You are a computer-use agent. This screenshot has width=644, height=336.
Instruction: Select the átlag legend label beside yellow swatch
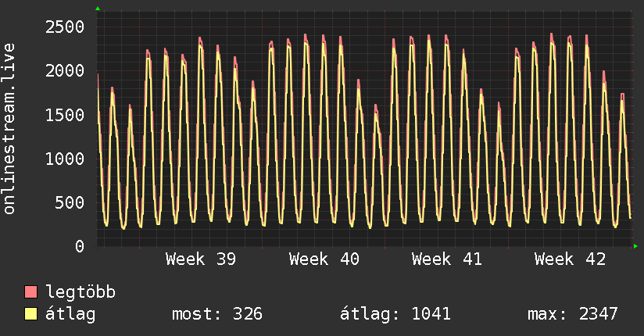[x=70, y=314]
